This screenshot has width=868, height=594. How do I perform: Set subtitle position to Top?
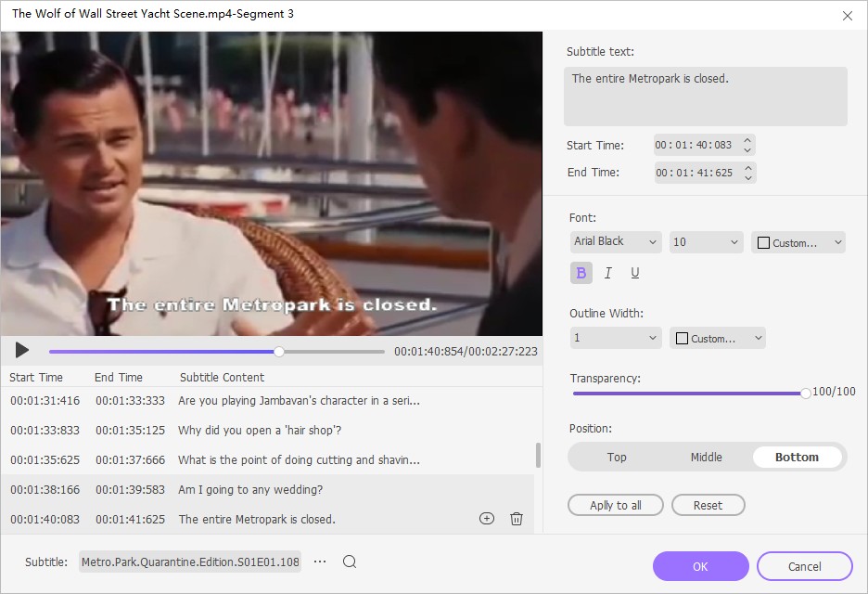coord(617,457)
